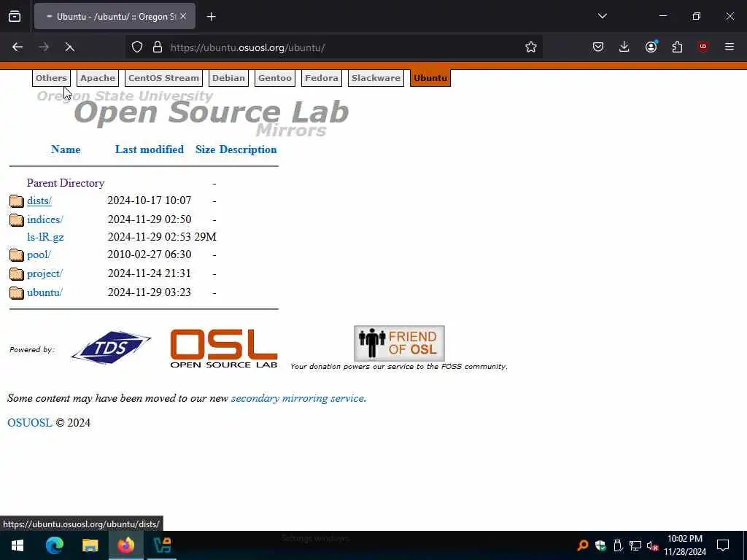Open the indices/ directory link
The image size is (747, 560).
[x=44, y=219]
